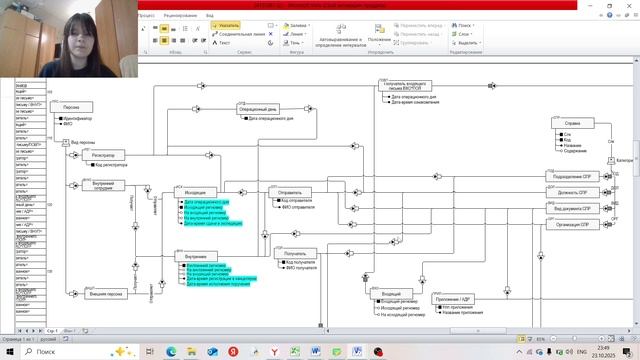Open the Поиск find dropdown
640x360 pixels.
tap(463, 26)
